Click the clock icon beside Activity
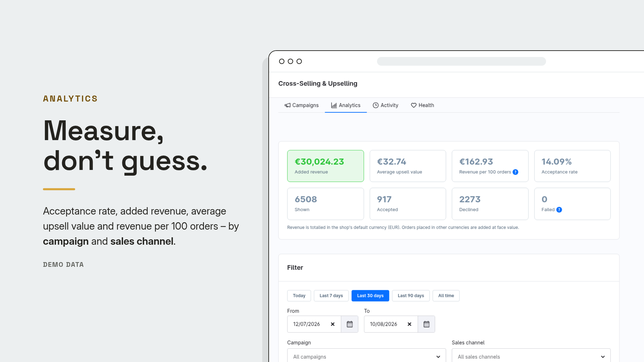 (376, 105)
